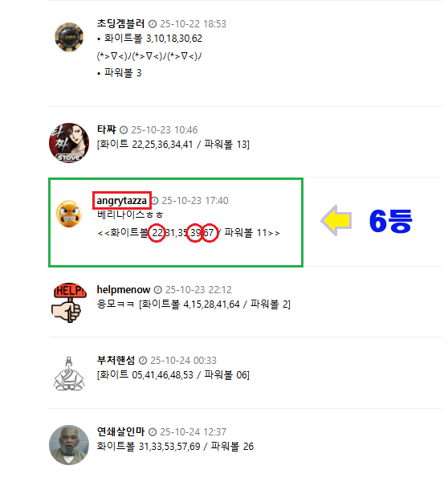Click the clock icon beside 25-10-24 12:37
448x478 pixels.
153,432
